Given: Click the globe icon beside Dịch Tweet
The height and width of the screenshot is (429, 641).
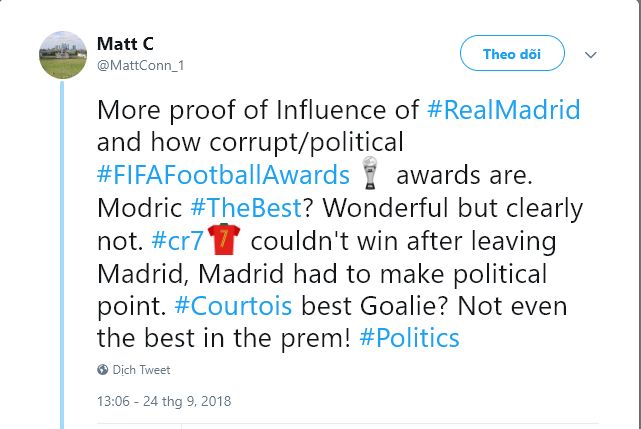Looking at the screenshot, I should click(x=102, y=370).
